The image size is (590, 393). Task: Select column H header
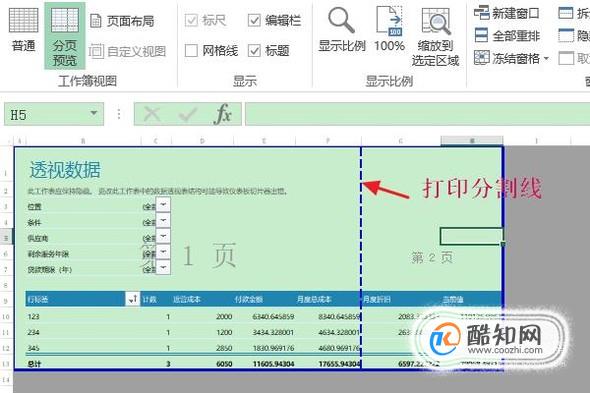coord(472,141)
